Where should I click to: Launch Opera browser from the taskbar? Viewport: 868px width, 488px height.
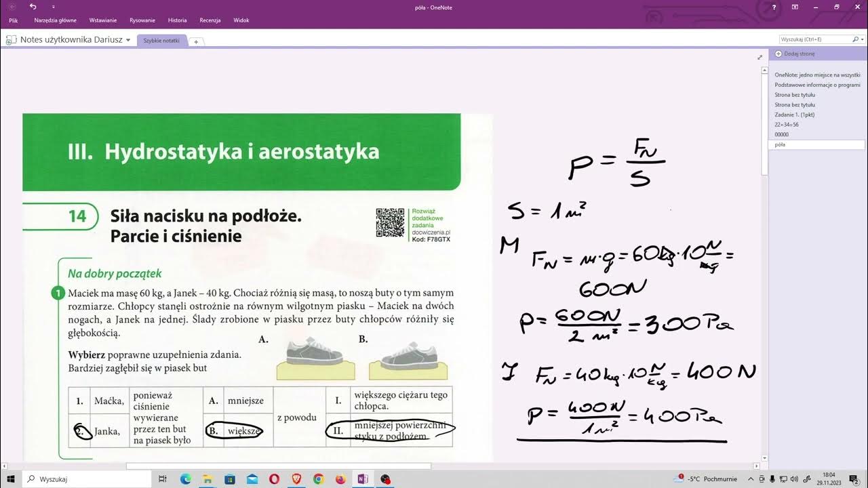click(274, 479)
